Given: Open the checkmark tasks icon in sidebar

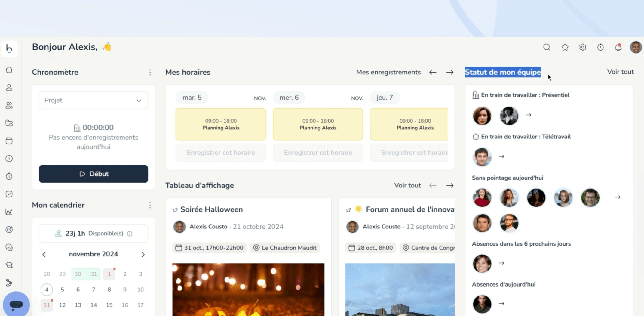Looking at the screenshot, I should (x=9, y=194).
